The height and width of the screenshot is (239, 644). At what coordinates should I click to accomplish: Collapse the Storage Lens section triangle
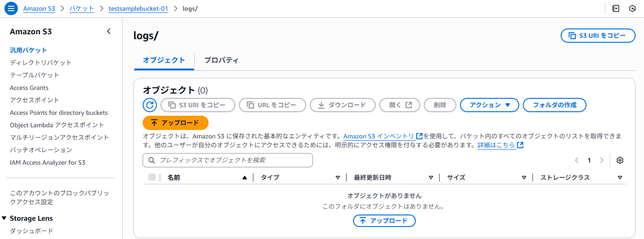pyautogui.click(x=4, y=218)
